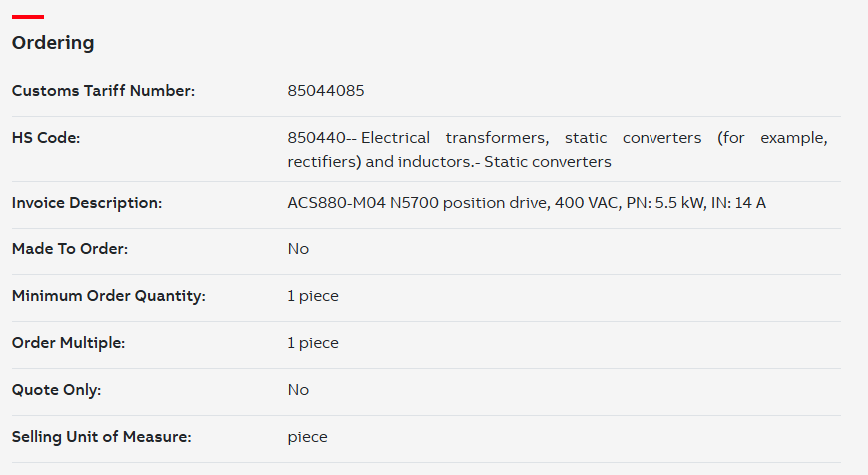Click the Quote Only 'No' value

click(x=298, y=390)
